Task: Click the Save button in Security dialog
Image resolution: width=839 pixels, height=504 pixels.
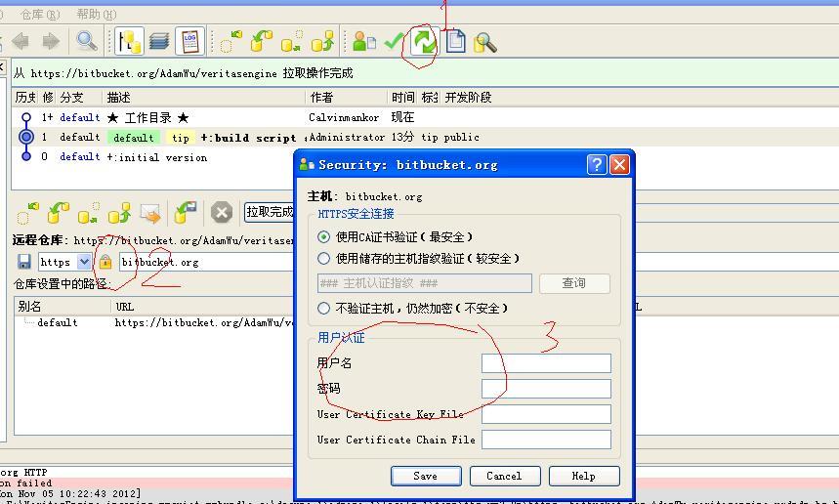Action: [426, 476]
